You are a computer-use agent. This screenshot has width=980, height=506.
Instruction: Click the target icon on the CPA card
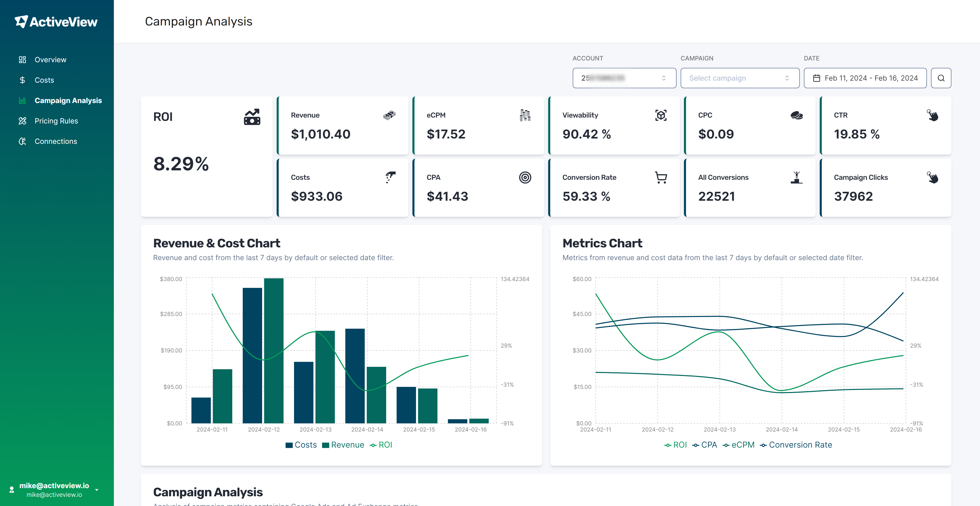(525, 177)
